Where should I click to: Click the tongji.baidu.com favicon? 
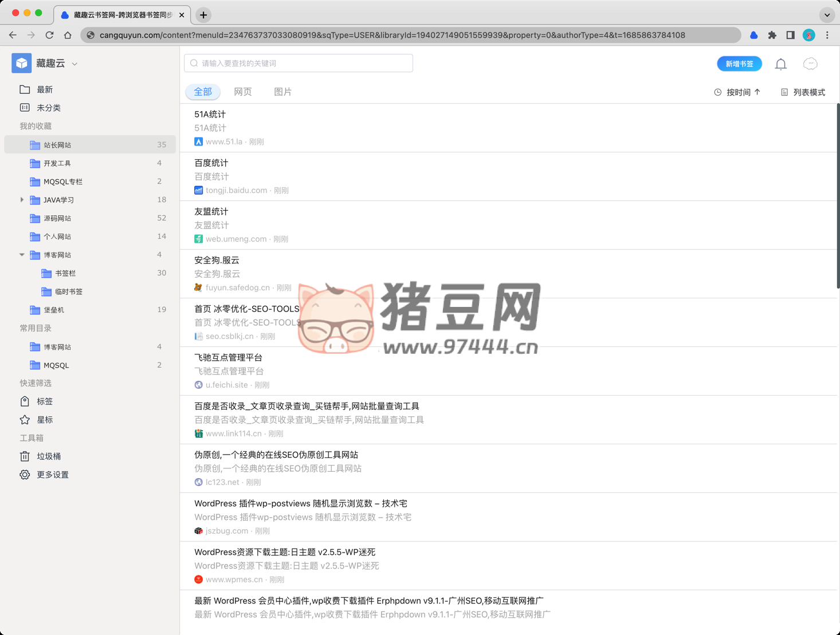tap(198, 190)
